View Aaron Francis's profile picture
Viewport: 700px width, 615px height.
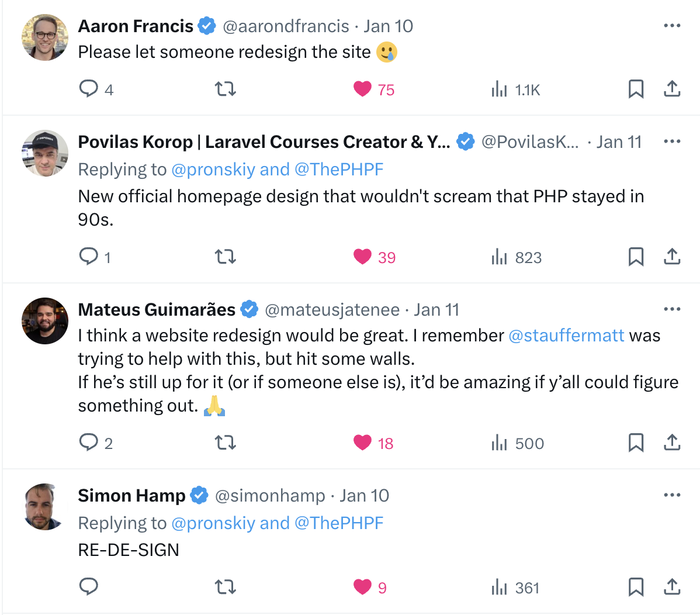44,37
